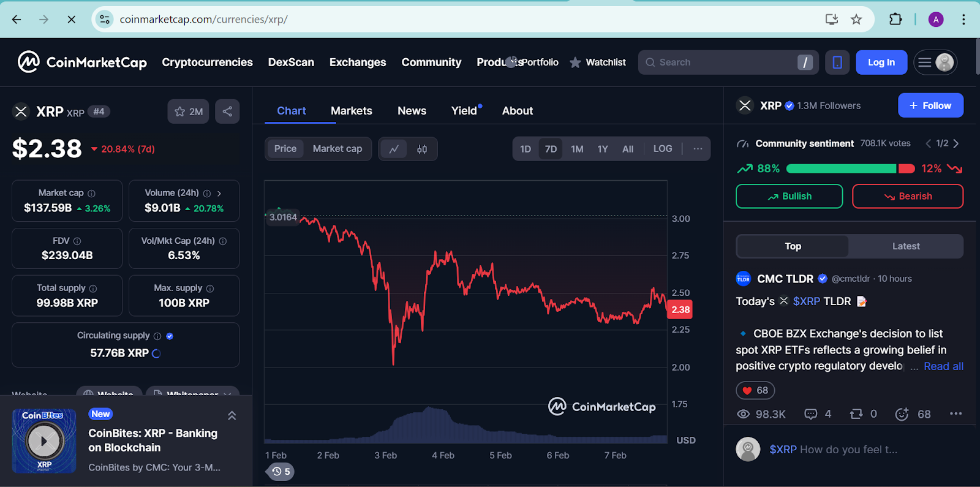Image resolution: width=980 pixels, height=487 pixels.
Task: Select Market cap chart toggle
Action: point(337,149)
